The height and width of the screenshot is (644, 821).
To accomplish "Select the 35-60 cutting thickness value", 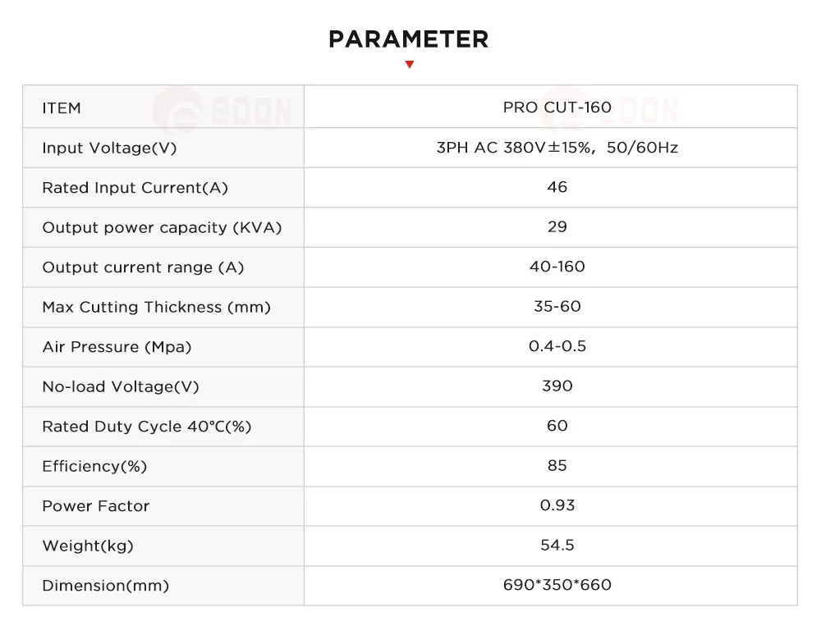I will click(557, 306).
